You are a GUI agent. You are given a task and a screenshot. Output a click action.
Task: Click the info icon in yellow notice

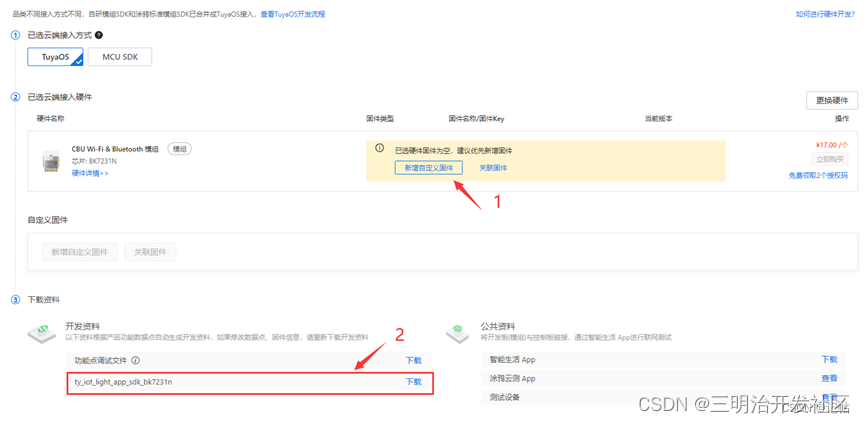380,148
